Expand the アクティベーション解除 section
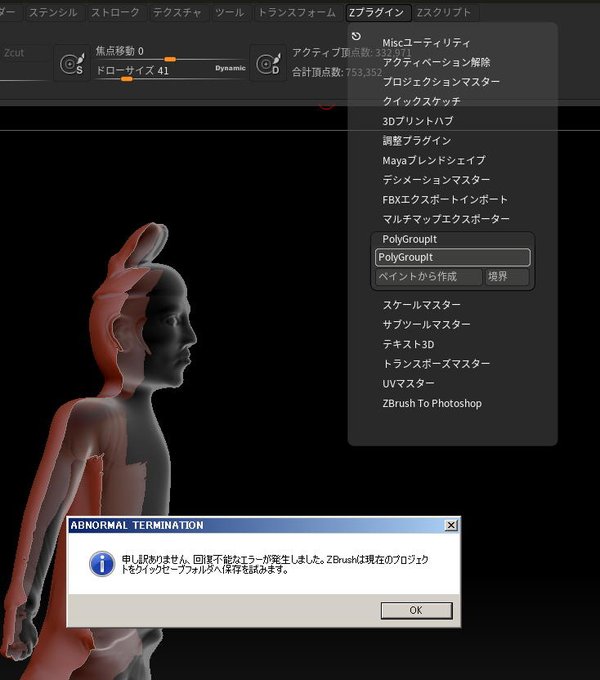600x680 pixels. (436, 62)
